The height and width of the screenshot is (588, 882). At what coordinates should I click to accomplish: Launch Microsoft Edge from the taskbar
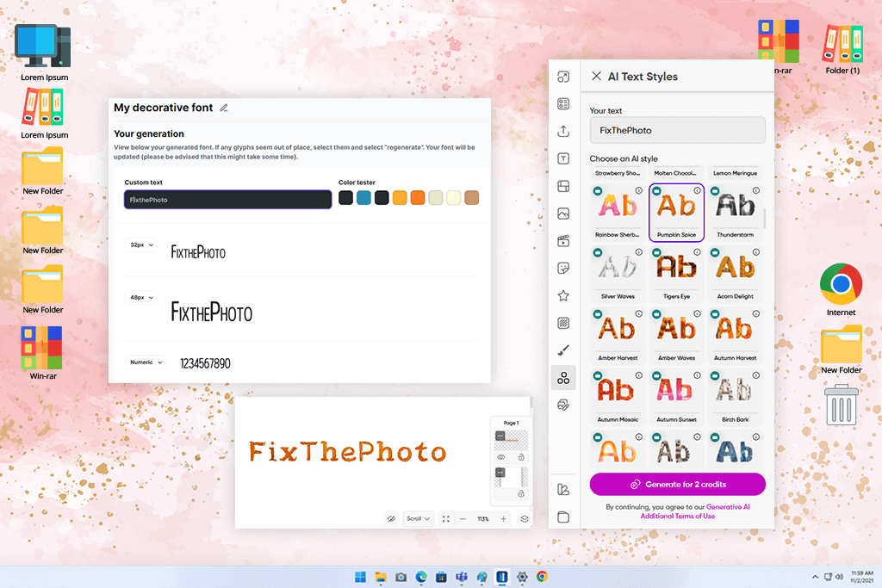pyautogui.click(x=421, y=577)
